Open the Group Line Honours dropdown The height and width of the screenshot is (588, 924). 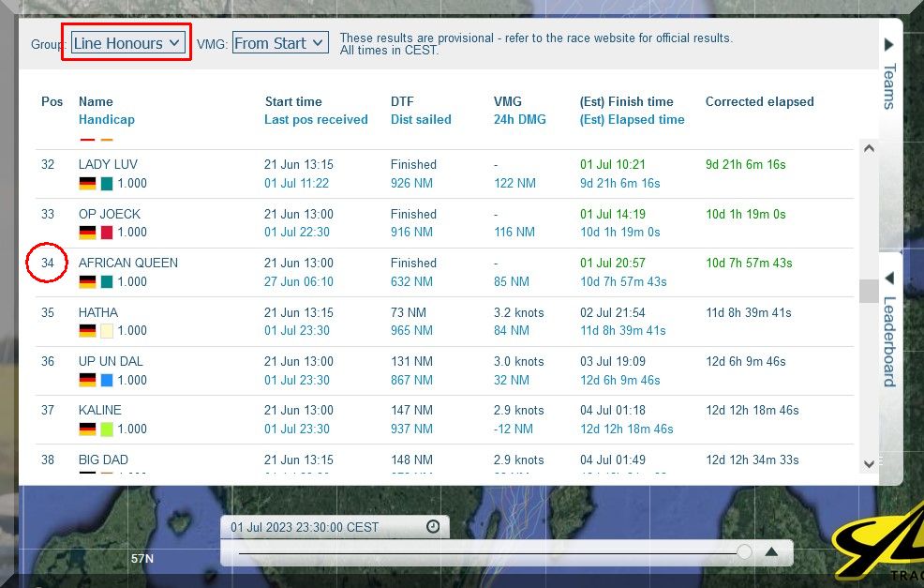127,43
